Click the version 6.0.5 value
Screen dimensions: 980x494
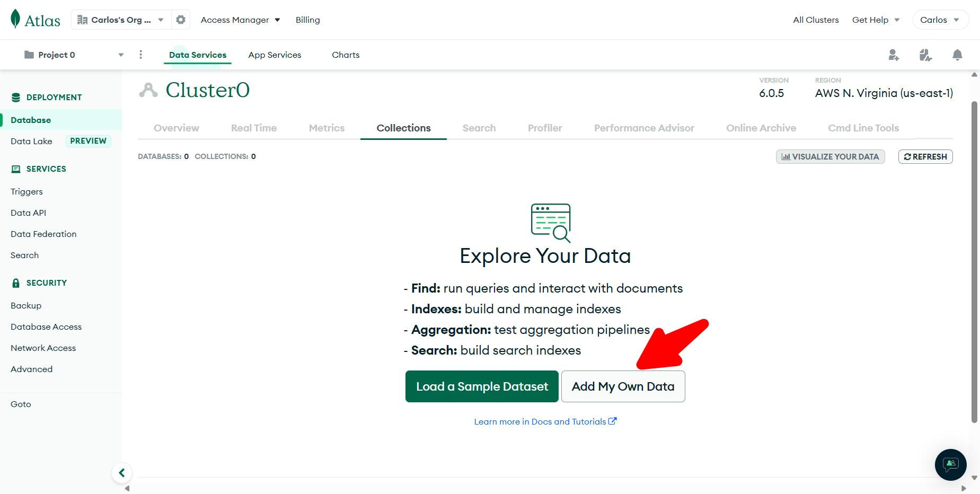click(x=771, y=93)
